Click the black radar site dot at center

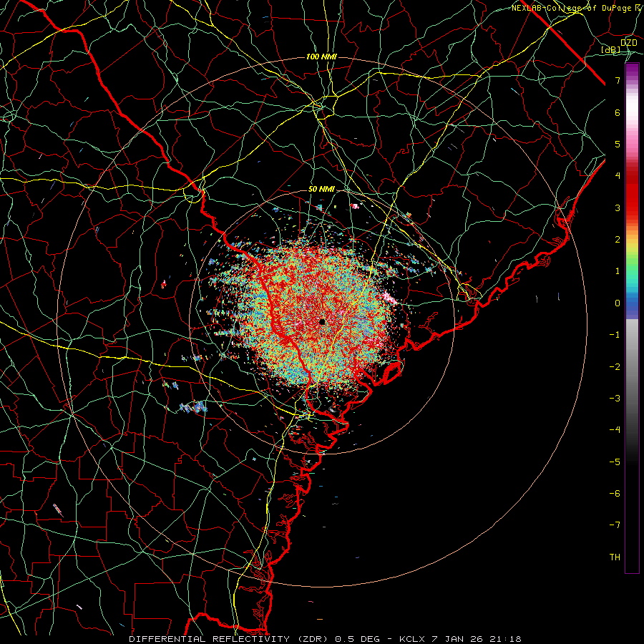click(x=323, y=321)
